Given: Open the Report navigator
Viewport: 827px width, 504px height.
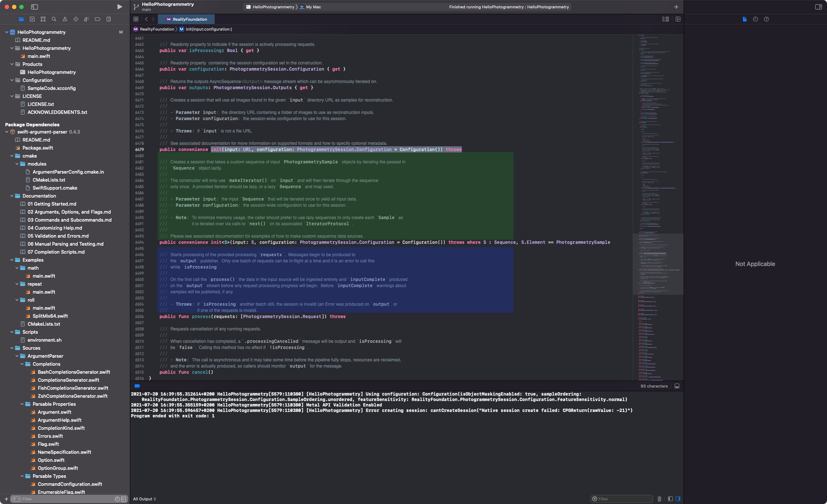Looking at the screenshot, I should coord(108,19).
